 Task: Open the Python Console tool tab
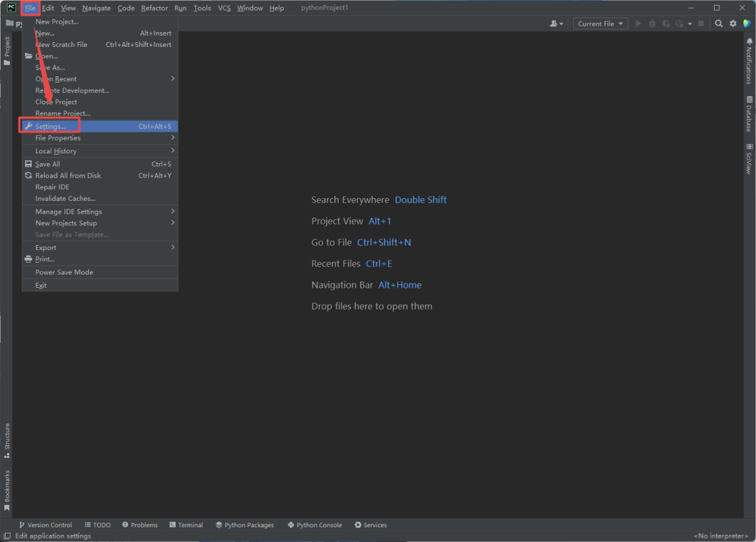(315, 525)
